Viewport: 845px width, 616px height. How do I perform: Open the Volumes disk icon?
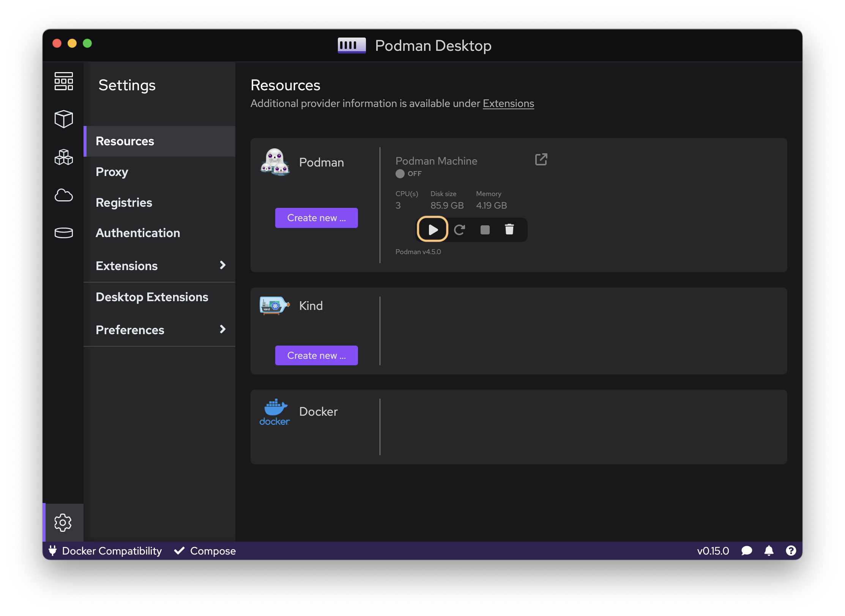tap(63, 233)
